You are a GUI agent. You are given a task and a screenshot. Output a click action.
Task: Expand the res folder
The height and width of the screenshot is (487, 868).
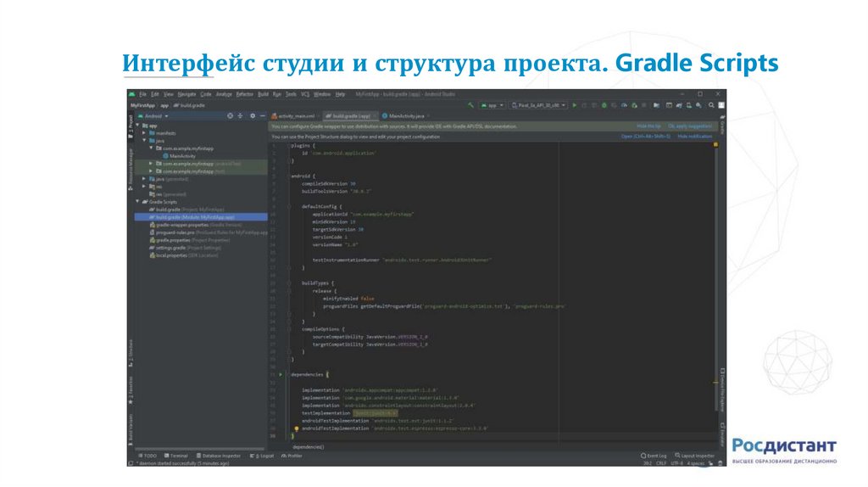[144, 187]
